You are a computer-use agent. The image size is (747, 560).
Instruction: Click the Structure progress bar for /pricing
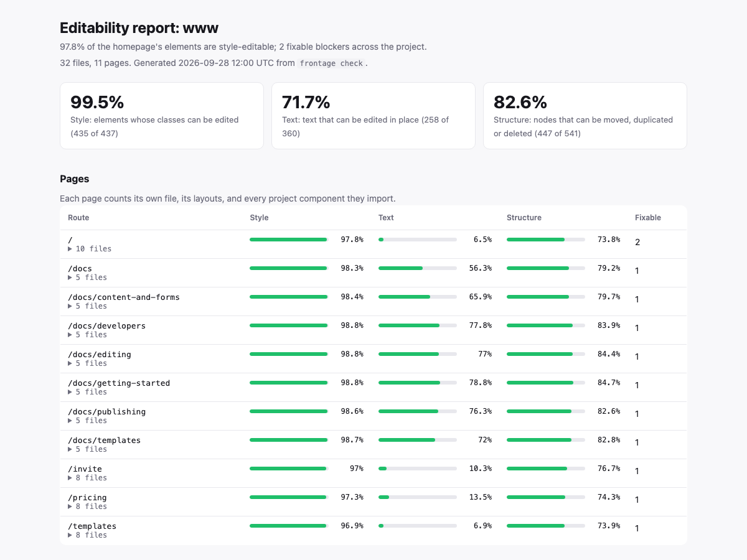(546, 497)
